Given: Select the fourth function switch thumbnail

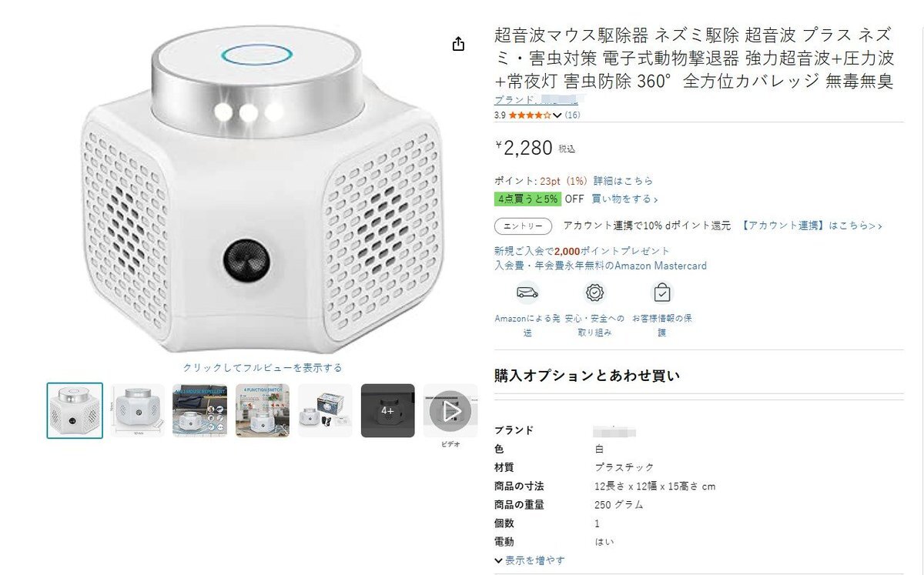Looking at the screenshot, I should [x=263, y=411].
